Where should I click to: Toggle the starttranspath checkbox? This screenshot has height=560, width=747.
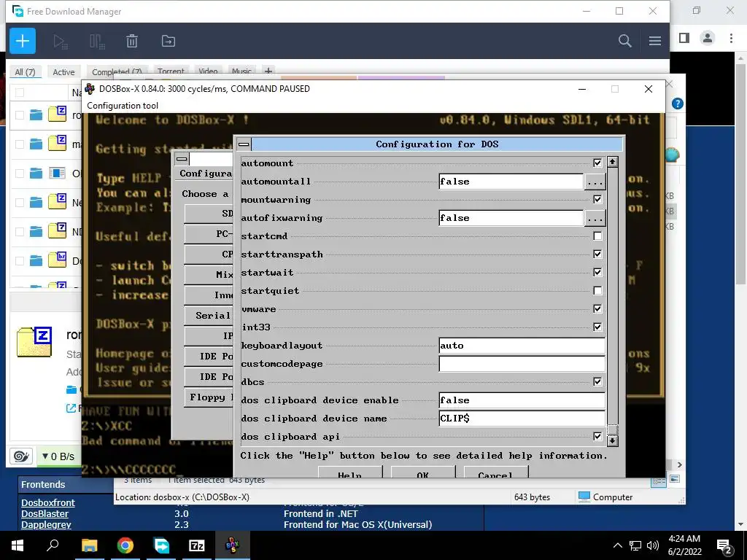point(597,254)
